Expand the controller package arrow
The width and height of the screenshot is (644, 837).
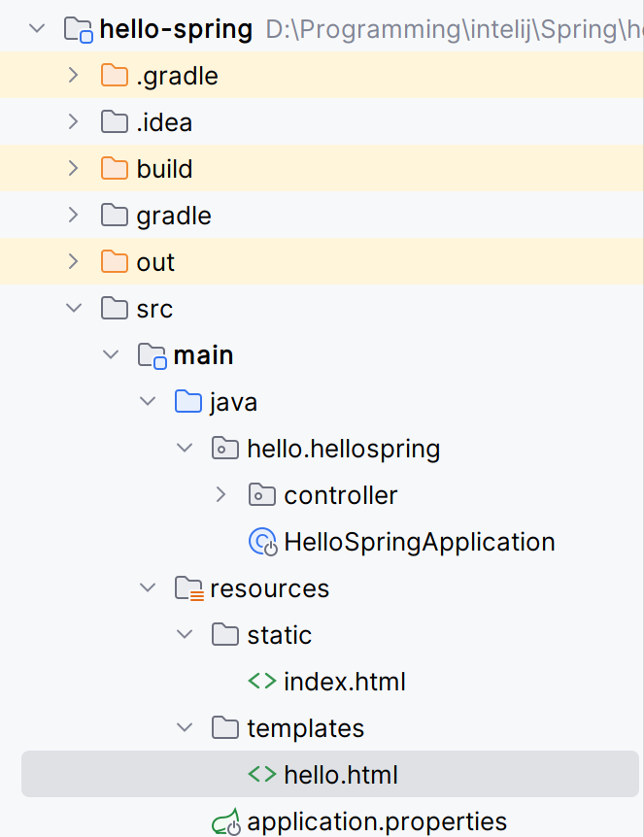[220, 495]
